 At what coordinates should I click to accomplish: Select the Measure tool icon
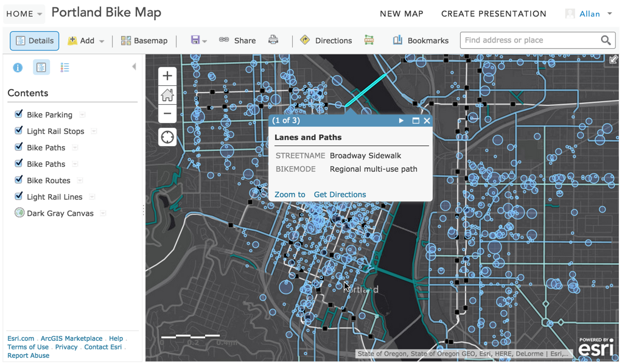[x=369, y=40]
